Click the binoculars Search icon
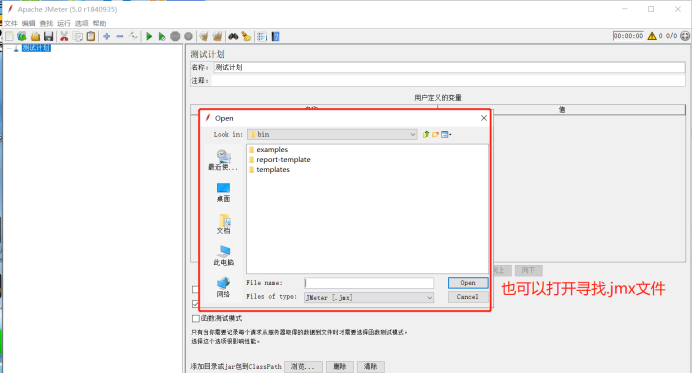The image size is (692, 374). [233, 36]
